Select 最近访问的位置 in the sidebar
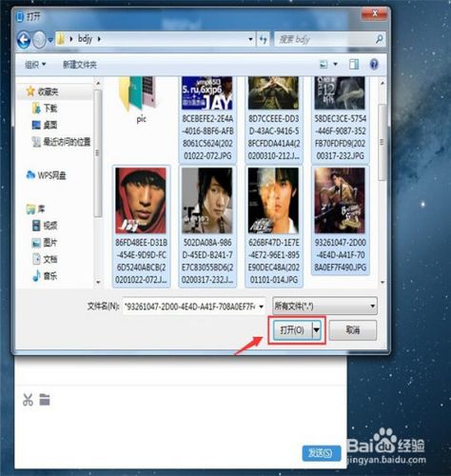 click(67, 142)
